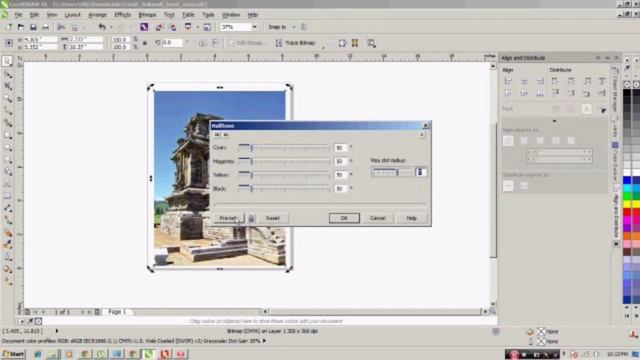Click the Trace Bitmap button

(296, 43)
